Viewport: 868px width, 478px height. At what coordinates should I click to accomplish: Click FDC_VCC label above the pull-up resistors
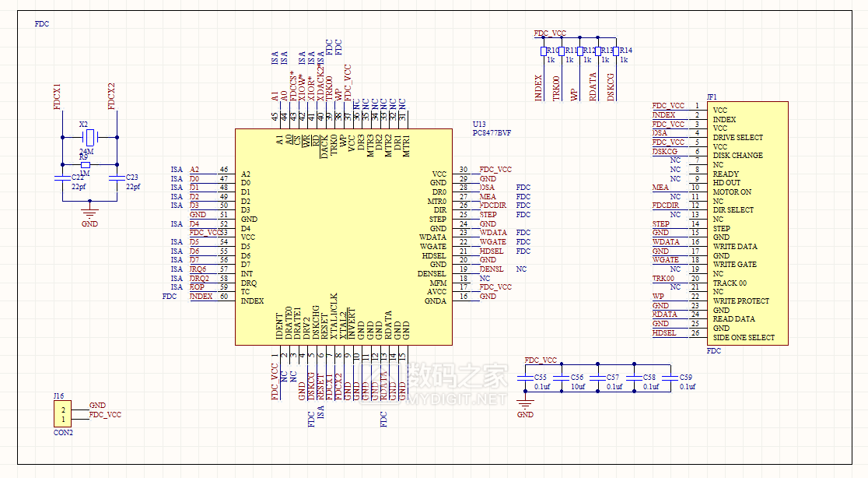(550, 33)
